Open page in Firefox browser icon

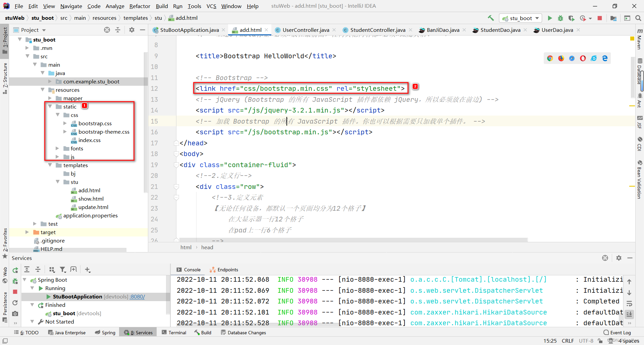[x=561, y=58]
